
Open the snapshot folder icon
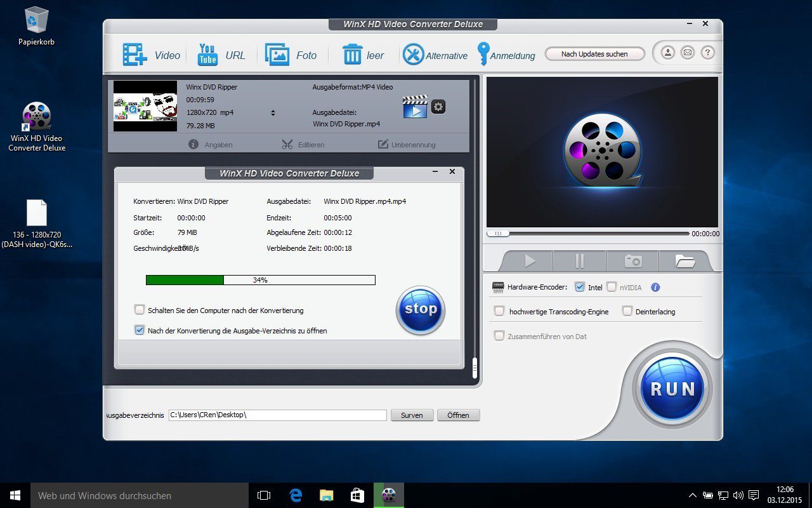(684, 261)
